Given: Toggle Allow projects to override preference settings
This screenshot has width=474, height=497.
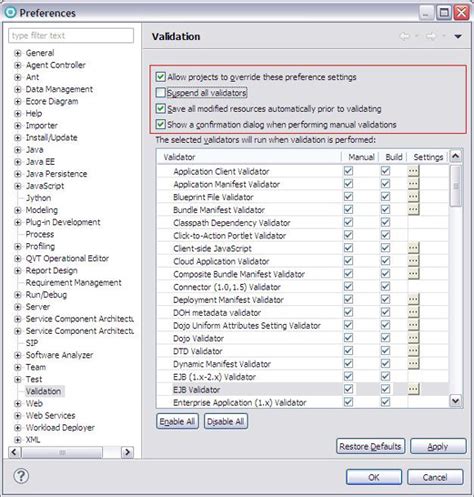Looking at the screenshot, I should tap(160, 77).
